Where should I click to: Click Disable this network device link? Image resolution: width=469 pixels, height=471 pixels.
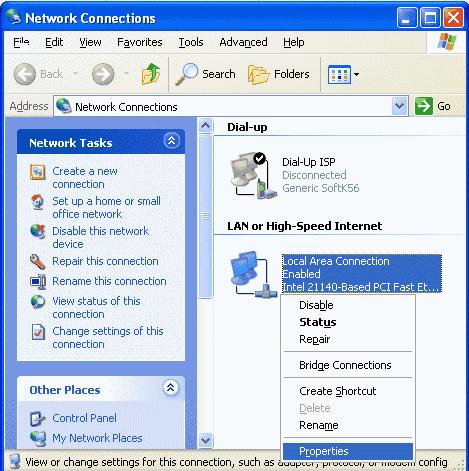click(x=100, y=237)
